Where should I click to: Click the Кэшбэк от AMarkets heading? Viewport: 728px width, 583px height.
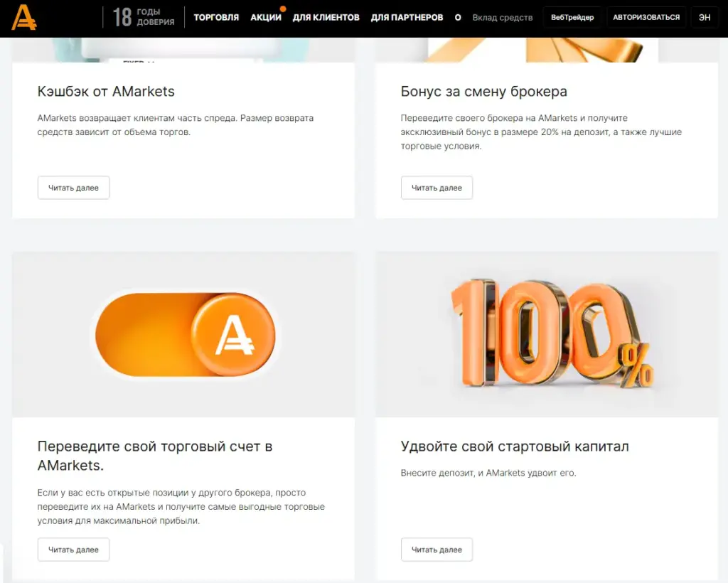pos(105,92)
